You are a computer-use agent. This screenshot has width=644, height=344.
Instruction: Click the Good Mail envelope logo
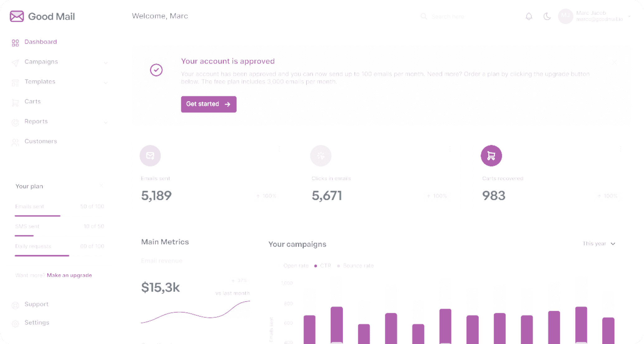click(17, 16)
